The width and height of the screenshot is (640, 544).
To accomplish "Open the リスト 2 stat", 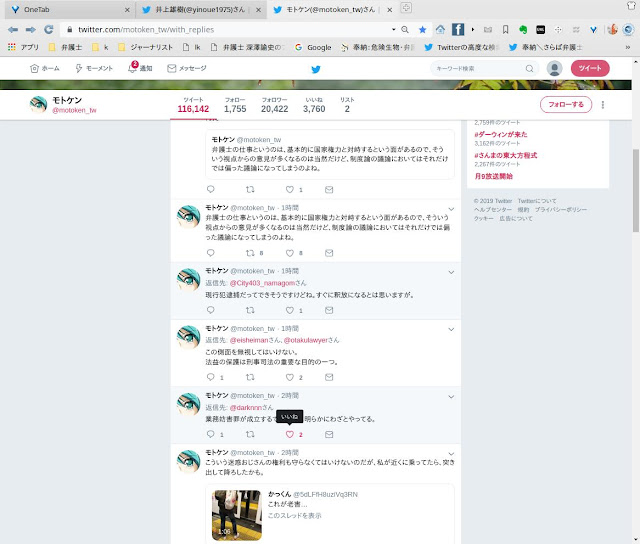I will 347,105.
